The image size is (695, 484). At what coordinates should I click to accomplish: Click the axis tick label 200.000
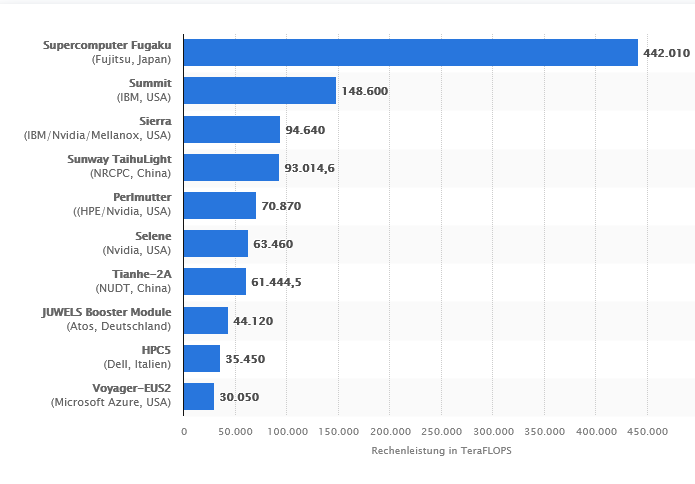point(390,432)
